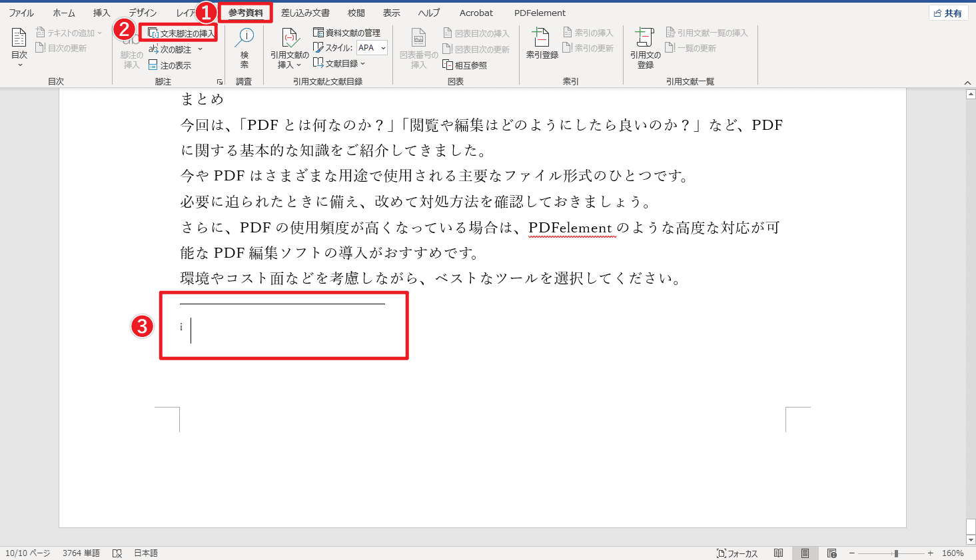The image size is (976, 560).
Task: Switch to read mode view icon
Action: 778,553
